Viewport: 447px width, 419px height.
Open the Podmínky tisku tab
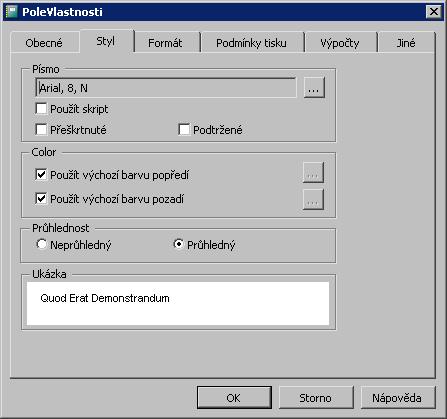(x=251, y=43)
